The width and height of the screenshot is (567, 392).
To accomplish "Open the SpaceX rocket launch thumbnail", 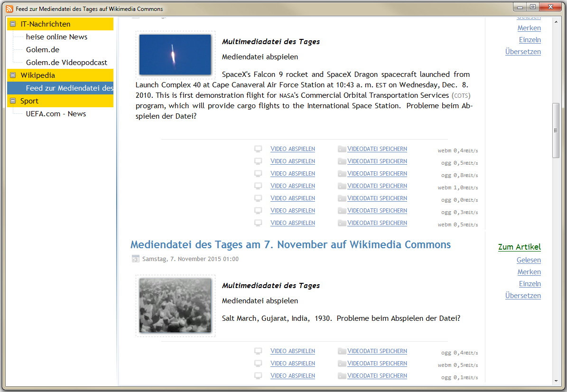I will (x=175, y=55).
